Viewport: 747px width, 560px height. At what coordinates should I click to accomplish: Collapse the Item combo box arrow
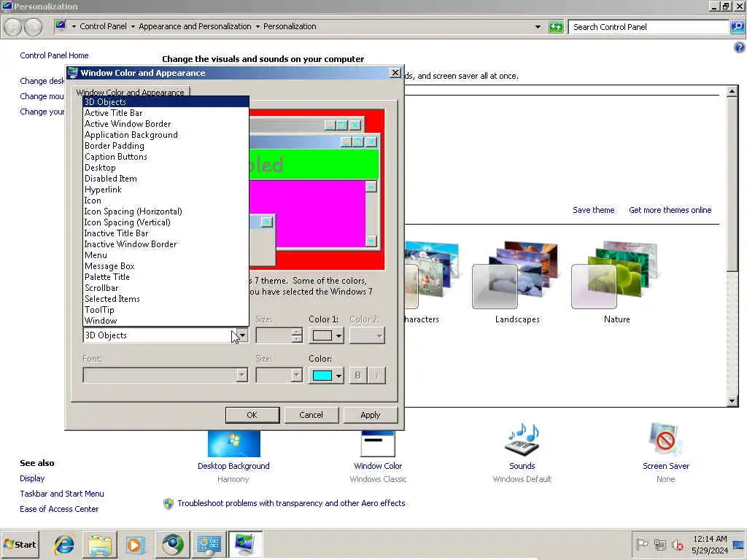pos(242,335)
